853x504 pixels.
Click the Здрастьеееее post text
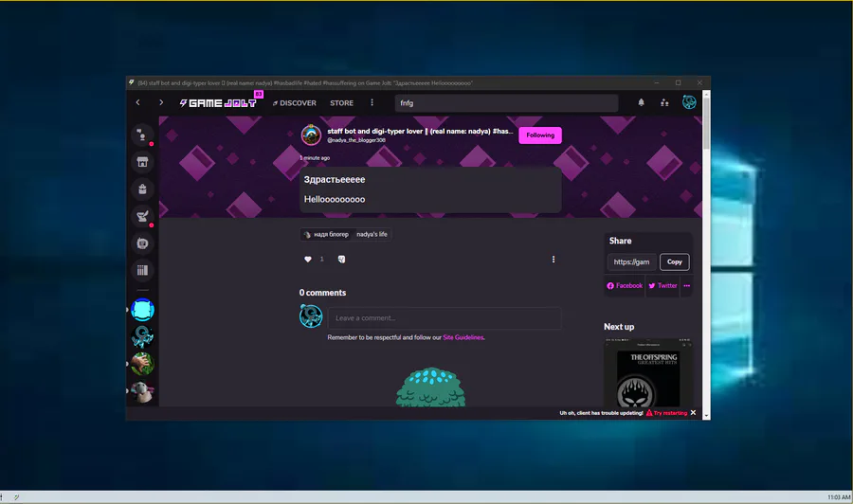pos(335,179)
